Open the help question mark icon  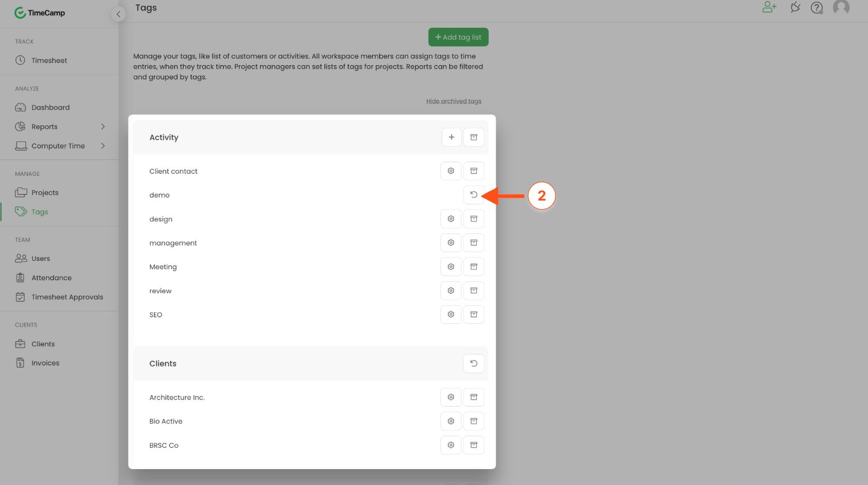pyautogui.click(x=816, y=8)
